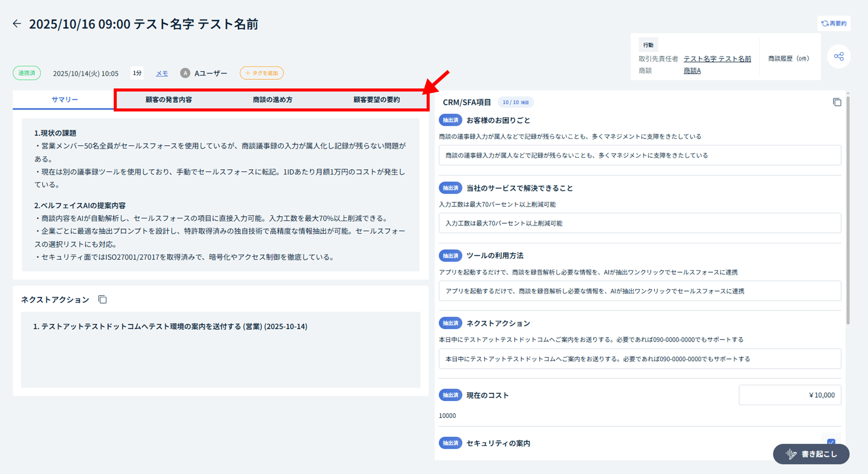Click the back arrow icon
868x474 pixels.
(x=17, y=24)
